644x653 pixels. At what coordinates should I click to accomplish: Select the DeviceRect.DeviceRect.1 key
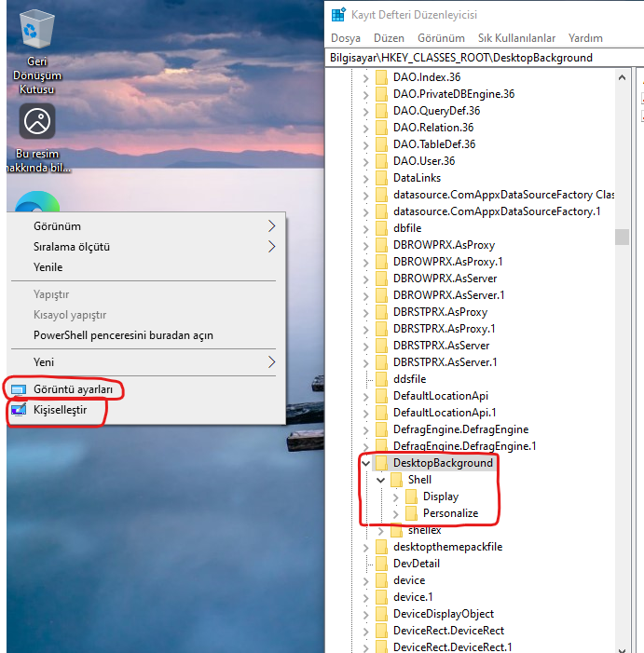(x=452, y=647)
